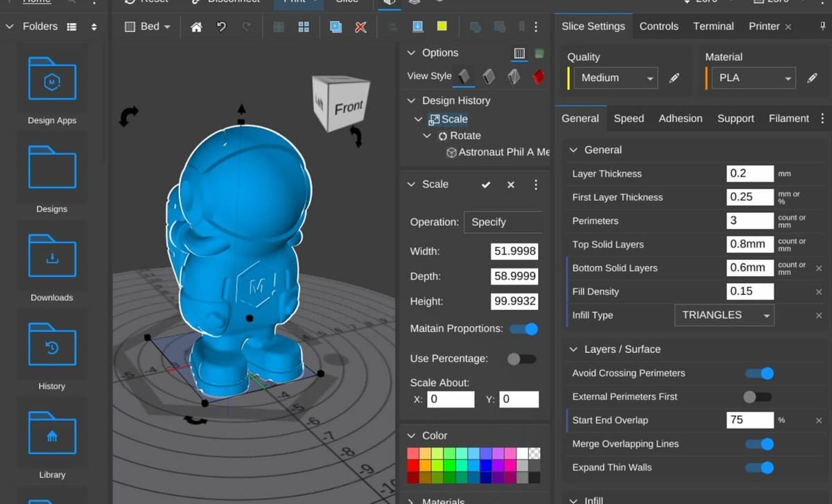Click the Undo arrow icon
The width and height of the screenshot is (832, 504).
(x=221, y=27)
